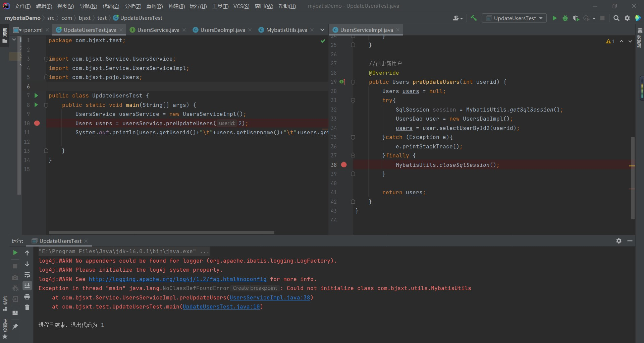Open the structure tool window side tab
The image size is (644, 343).
[5, 303]
